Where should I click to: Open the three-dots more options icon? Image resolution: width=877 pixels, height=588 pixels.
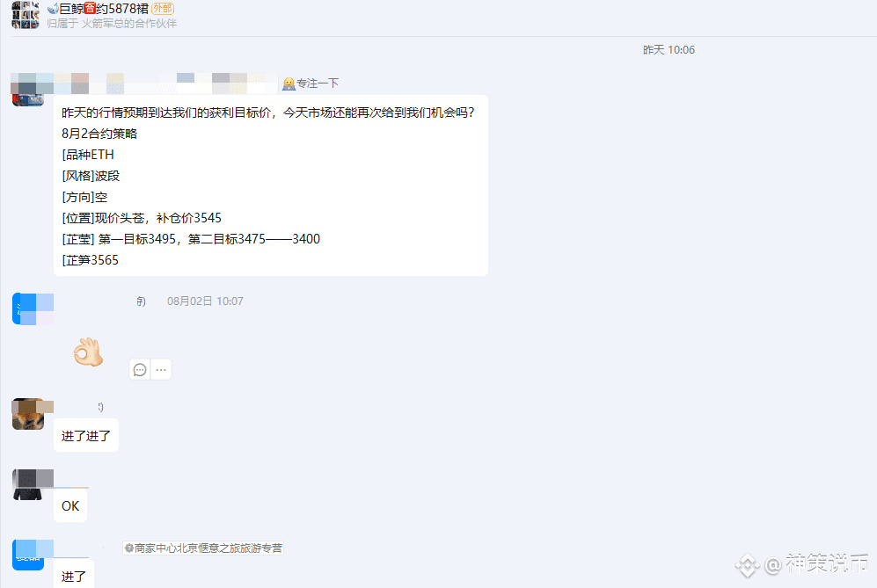pyautogui.click(x=161, y=369)
